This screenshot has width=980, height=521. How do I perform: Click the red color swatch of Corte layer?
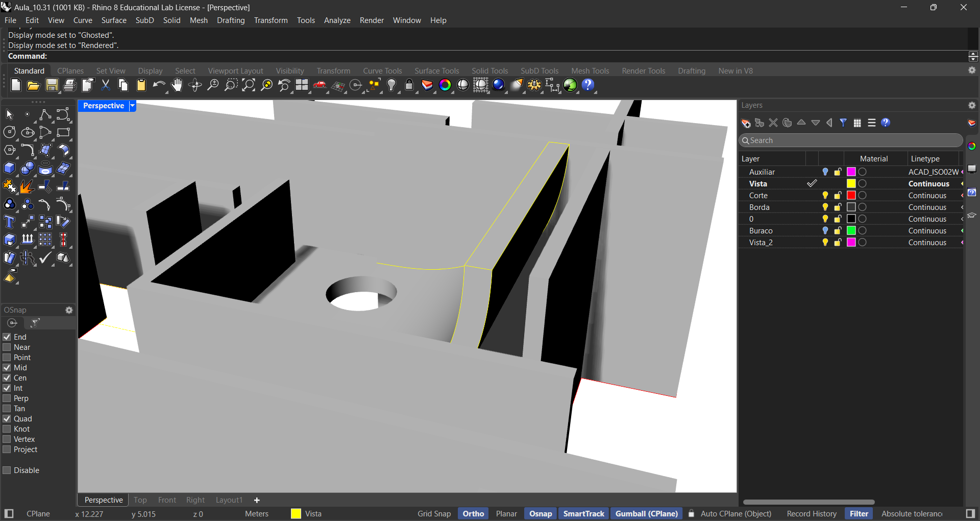851,196
